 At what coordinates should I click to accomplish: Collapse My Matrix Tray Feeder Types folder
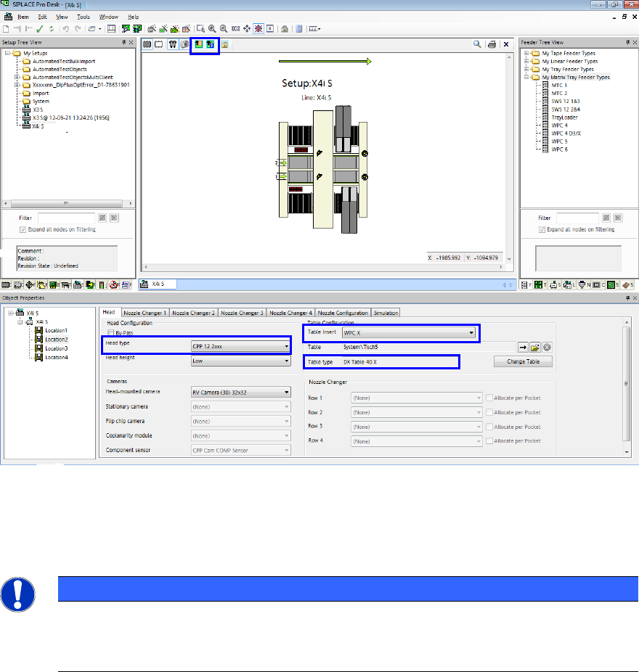[526, 77]
